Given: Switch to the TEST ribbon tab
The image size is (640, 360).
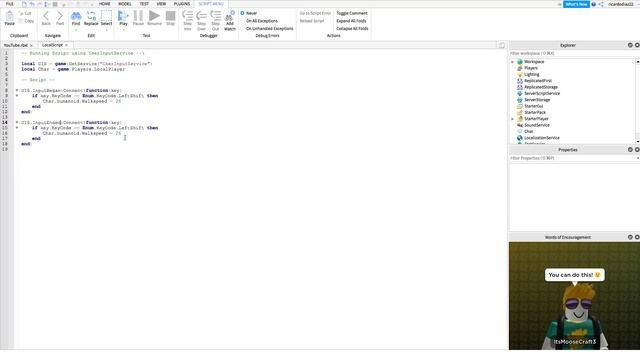Looking at the screenshot, I should click(x=144, y=4).
